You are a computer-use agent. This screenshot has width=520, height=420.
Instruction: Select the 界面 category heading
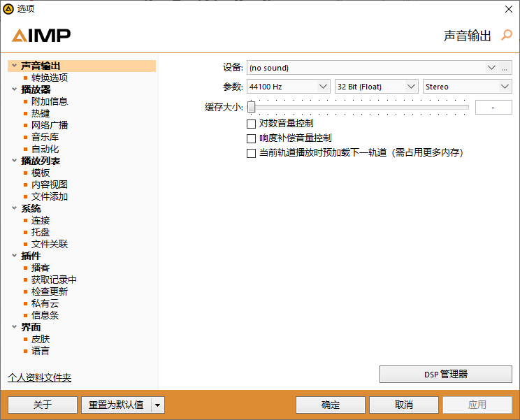pos(31,327)
